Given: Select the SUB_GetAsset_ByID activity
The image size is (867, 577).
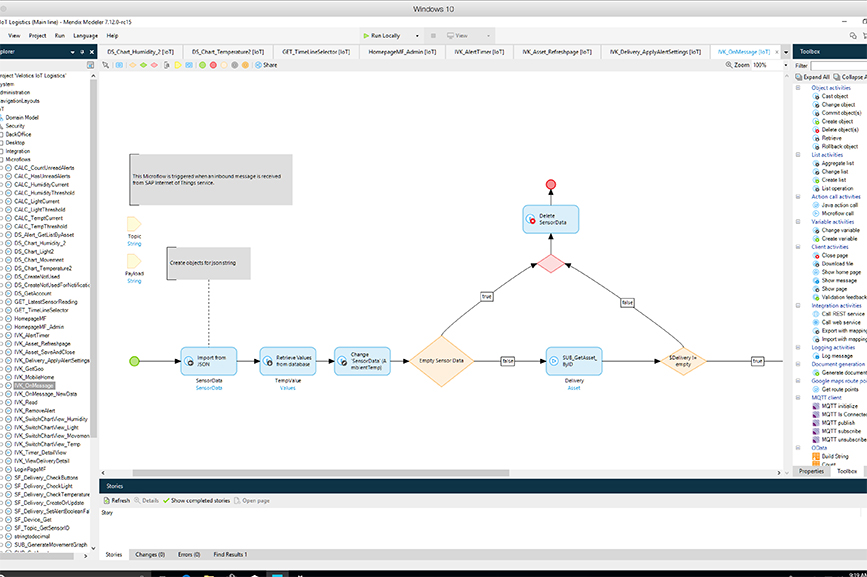Looking at the screenshot, I should point(574,361).
